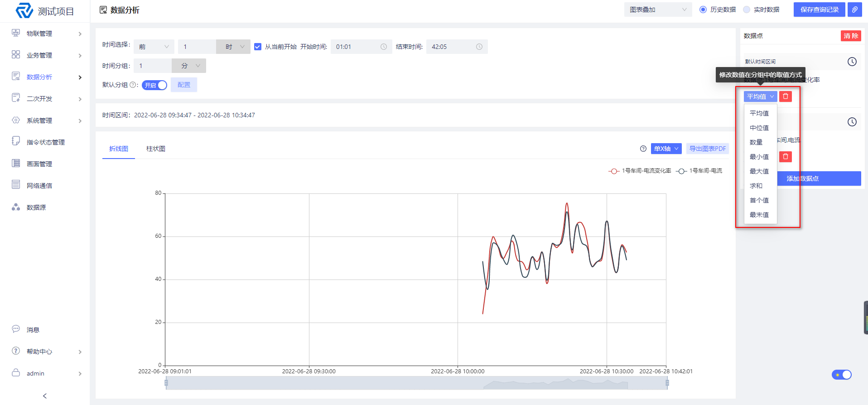The height and width of the screenshot is (405, 868).
Task: Click help icon beside 单X轴
Action: pyautogui.click(x=643, y=149)
